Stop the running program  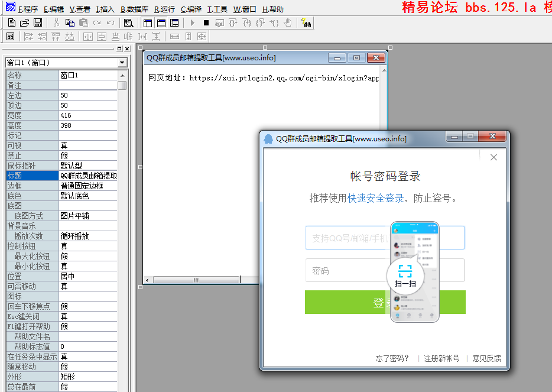[x=206, y=23]
